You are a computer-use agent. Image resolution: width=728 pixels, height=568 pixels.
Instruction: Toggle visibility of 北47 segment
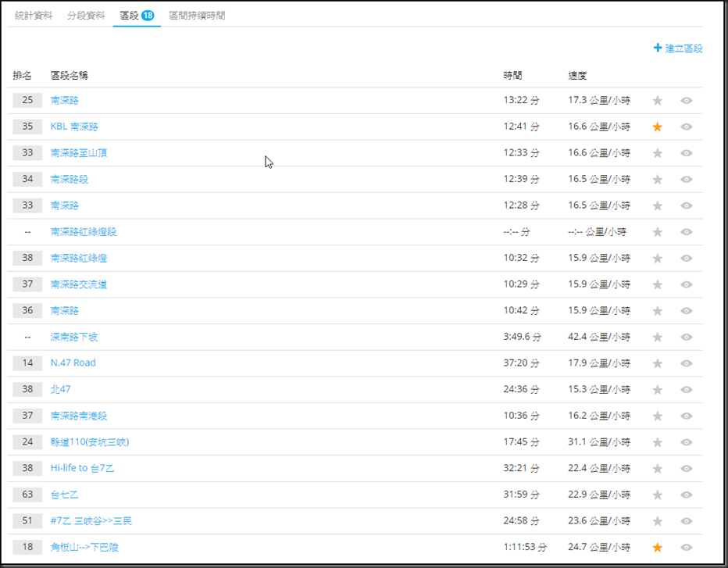click(687, 390)
